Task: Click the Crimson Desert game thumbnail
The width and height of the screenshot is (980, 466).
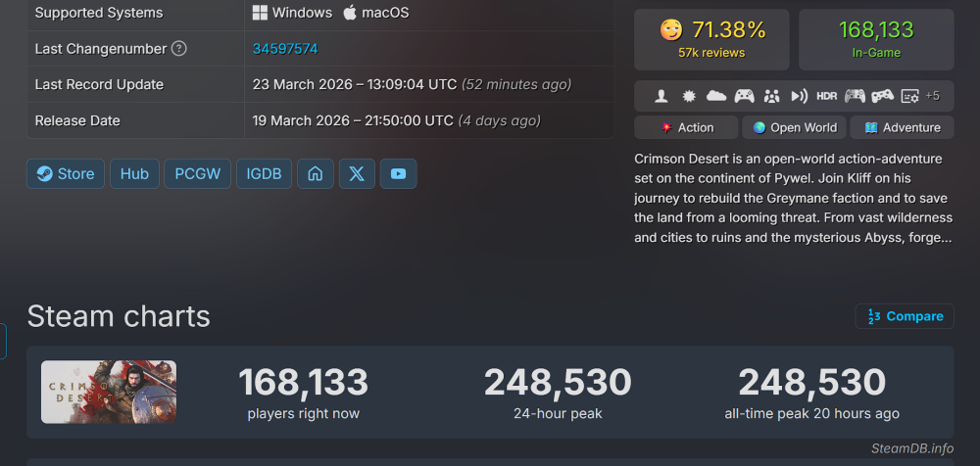Action: 109,392
